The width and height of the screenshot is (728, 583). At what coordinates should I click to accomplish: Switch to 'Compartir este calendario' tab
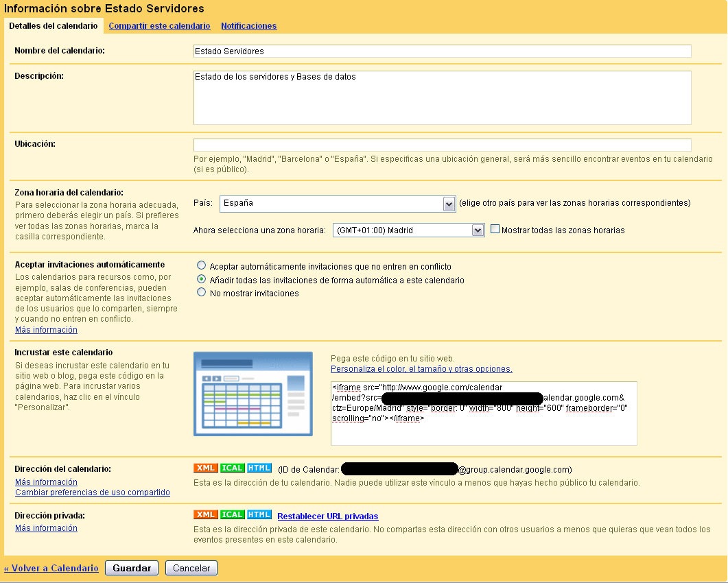pyautogui.click(x=159, y=26)
